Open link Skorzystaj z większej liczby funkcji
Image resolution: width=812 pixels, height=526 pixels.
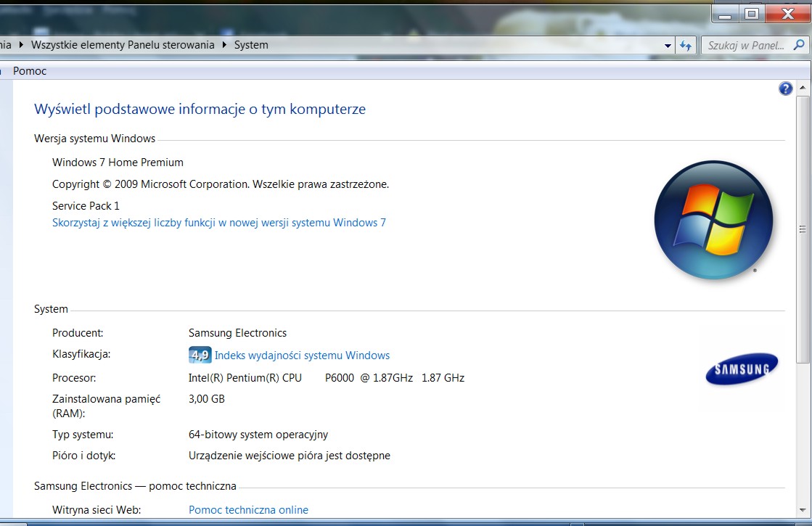(219, 223)
